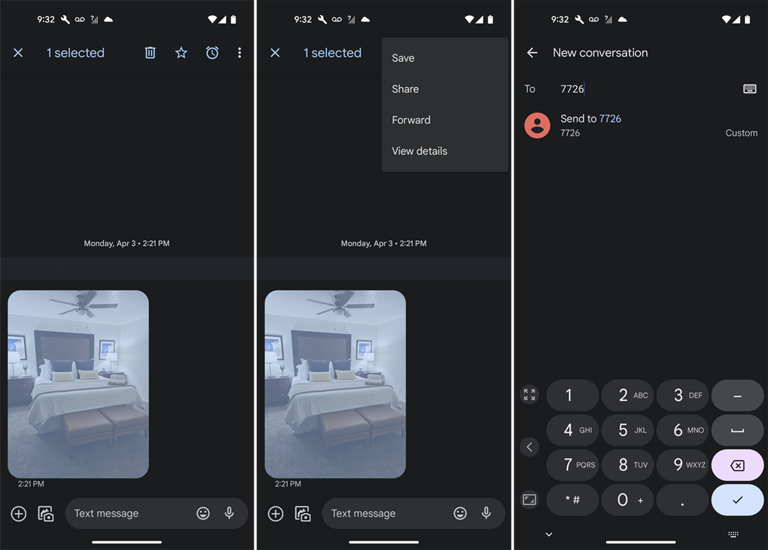Star the selected message
Viewport: 768px width, 550px height.
181,52
